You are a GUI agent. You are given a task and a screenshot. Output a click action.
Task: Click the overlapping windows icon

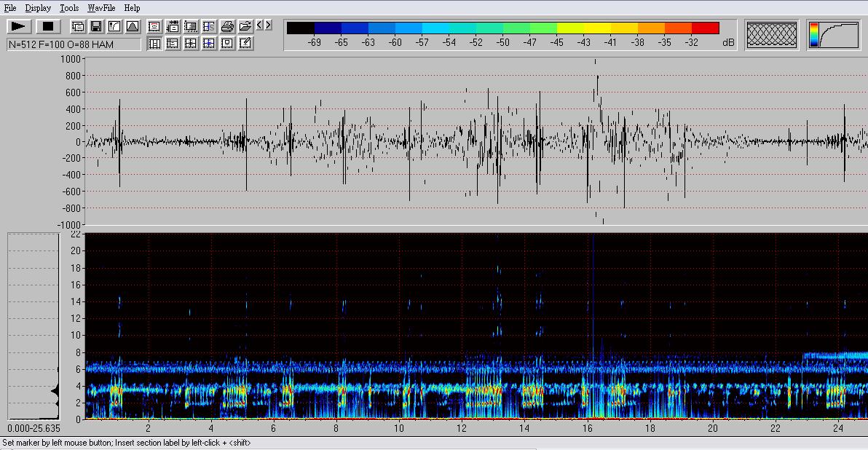[78, 27]
